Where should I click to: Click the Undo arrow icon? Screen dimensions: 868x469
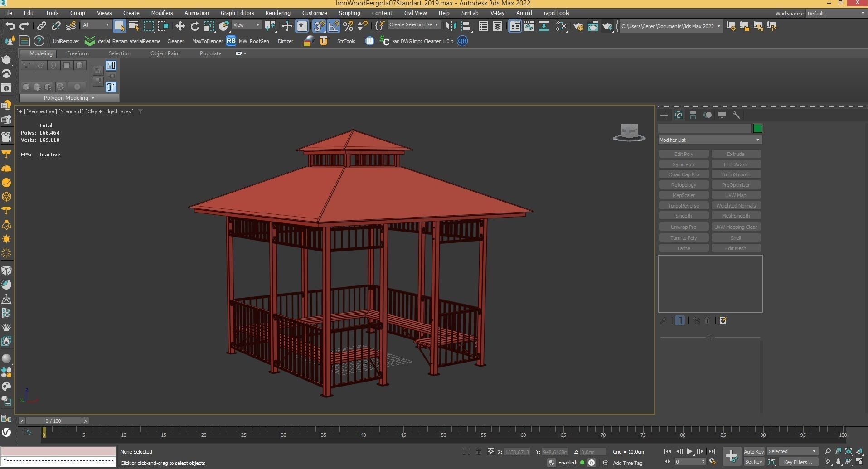tap(10, 26)
